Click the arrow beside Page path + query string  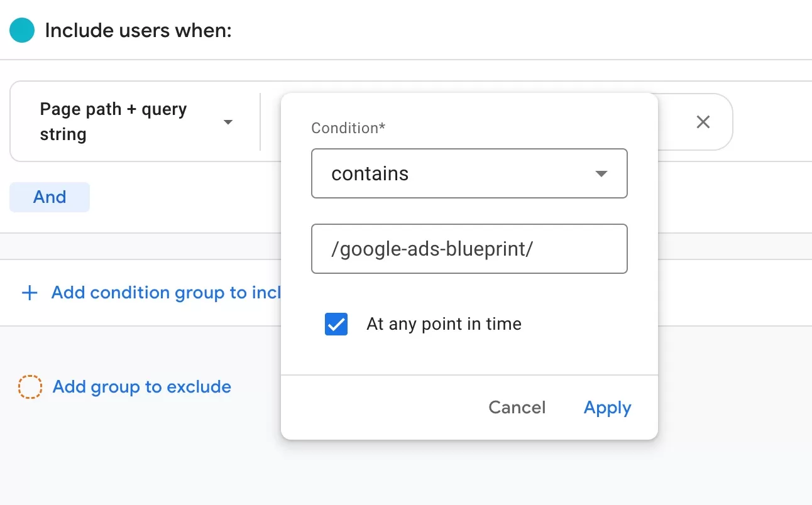(x=228, y=122)
